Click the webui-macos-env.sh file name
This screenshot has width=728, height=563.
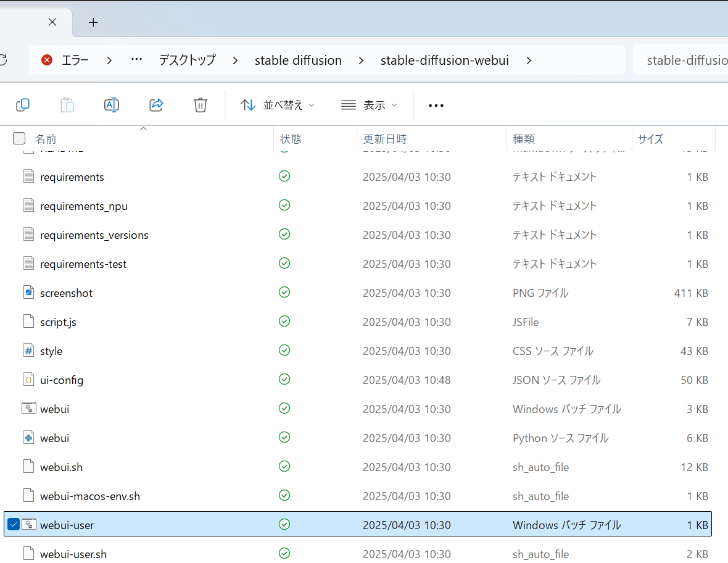pos(90,496)
